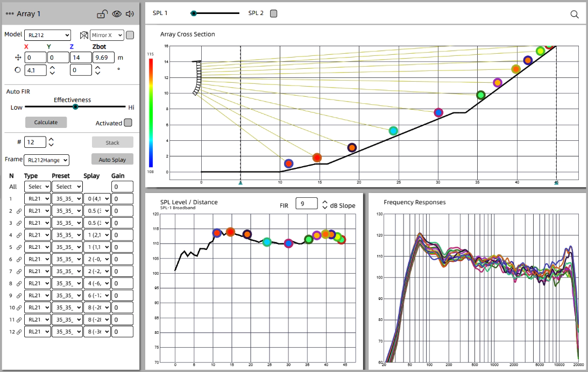
Task: Click the Auto Splay button
Action: pos(112,160)
